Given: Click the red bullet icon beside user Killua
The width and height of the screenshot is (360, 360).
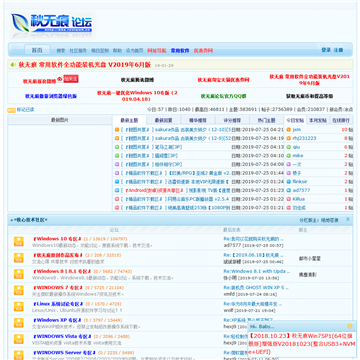Looking at the screenshot, I should [x=289, y=199].
